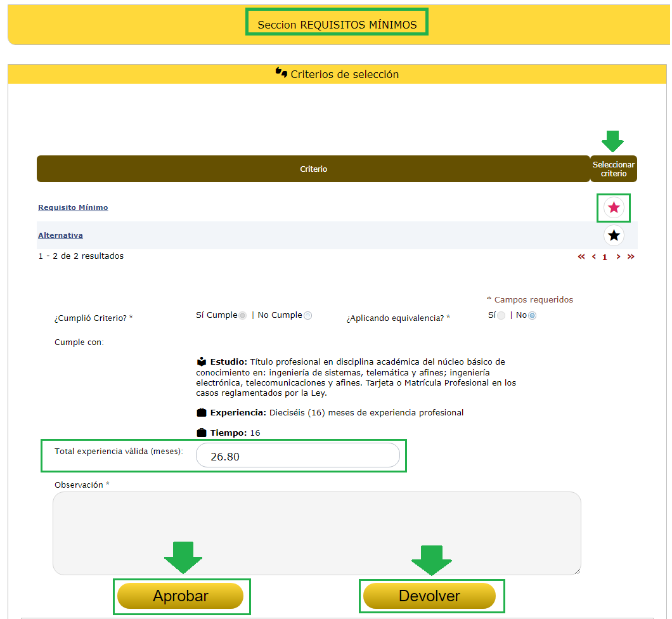This screenshot has height=619, width=672.
Task: Jump to first results page arrow
Action: tap(581, 257)
